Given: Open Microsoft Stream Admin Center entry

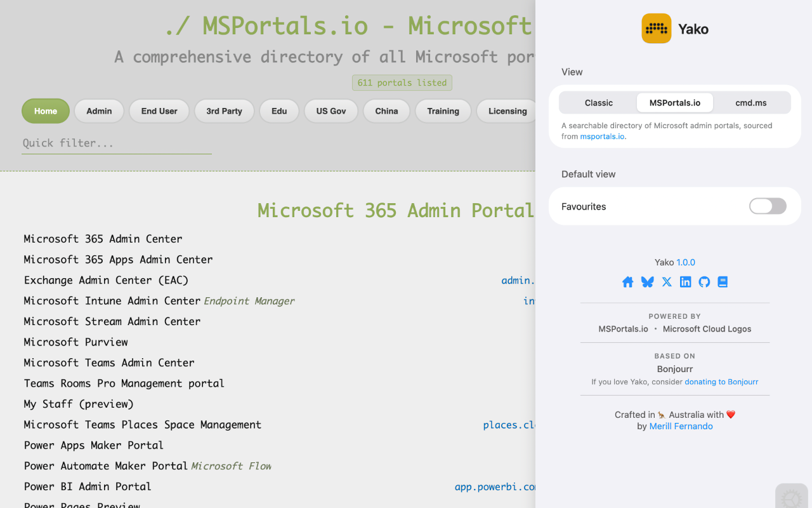Looking at the screenshot, I should [x=112, y=321].
